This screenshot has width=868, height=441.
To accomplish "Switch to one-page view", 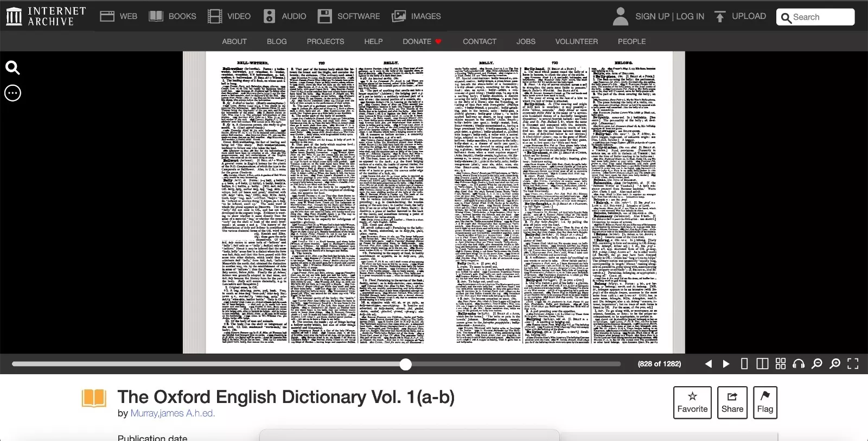I will [744, 364].
